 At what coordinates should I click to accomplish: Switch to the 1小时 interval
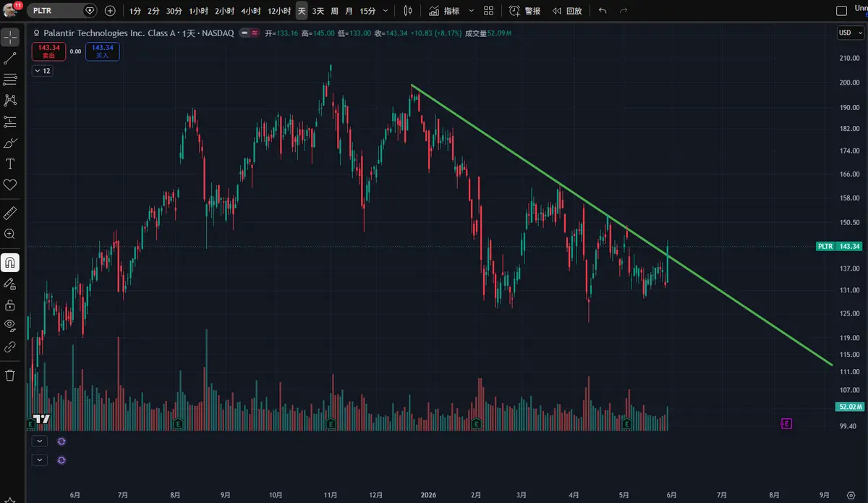pyautogui.click(x=199, y=11)
